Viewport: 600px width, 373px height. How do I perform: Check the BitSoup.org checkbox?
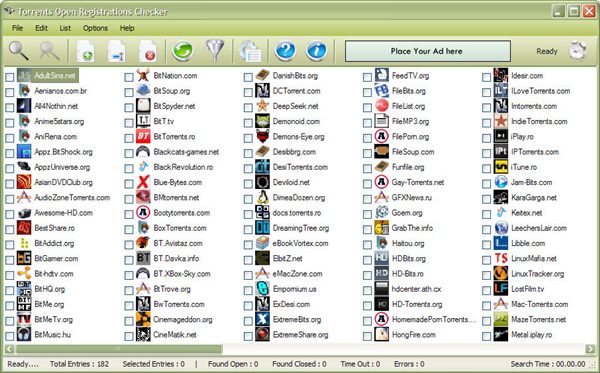(x=129, y=93)
